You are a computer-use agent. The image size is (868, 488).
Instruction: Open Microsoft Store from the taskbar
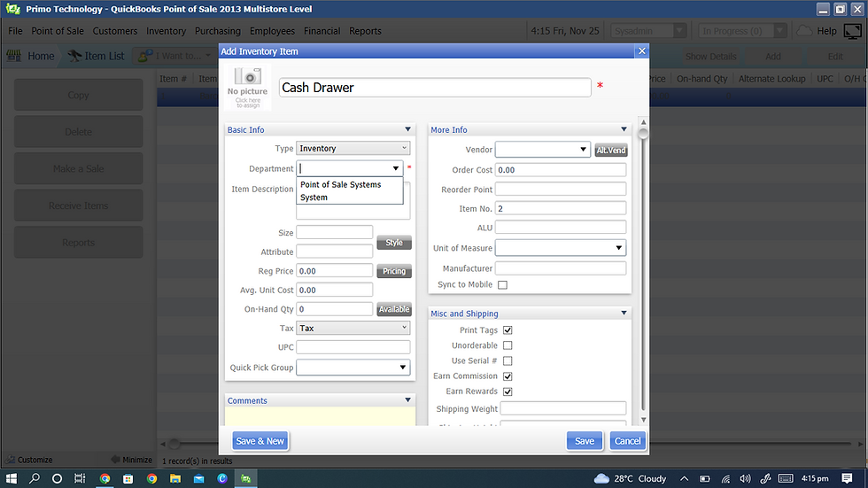[128, 478]
